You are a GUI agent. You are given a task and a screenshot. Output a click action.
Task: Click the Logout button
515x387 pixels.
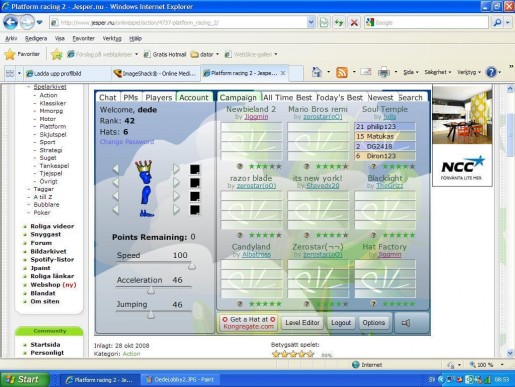[x=341, y=323]
